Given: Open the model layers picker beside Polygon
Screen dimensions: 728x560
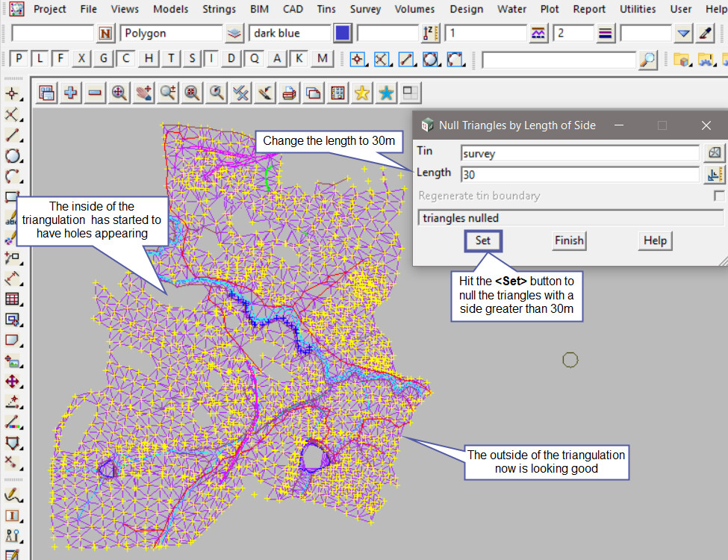Looking at the screenshot, I should coord(234,34).
